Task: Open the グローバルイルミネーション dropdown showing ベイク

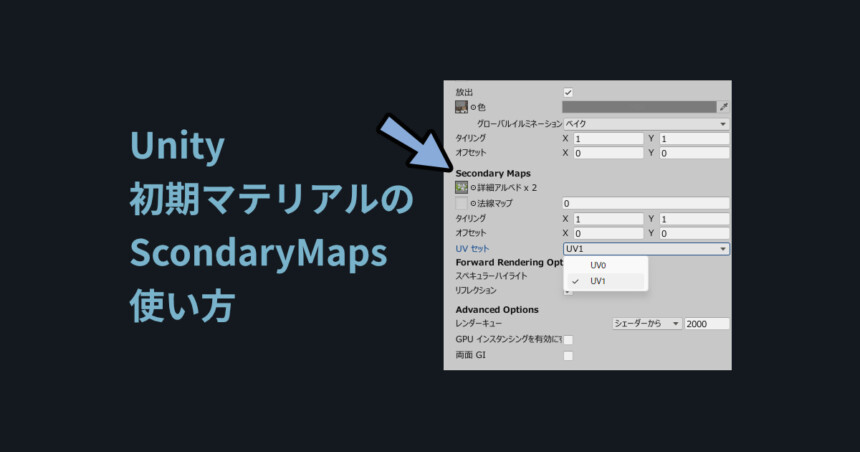Action: pos(646,124)
